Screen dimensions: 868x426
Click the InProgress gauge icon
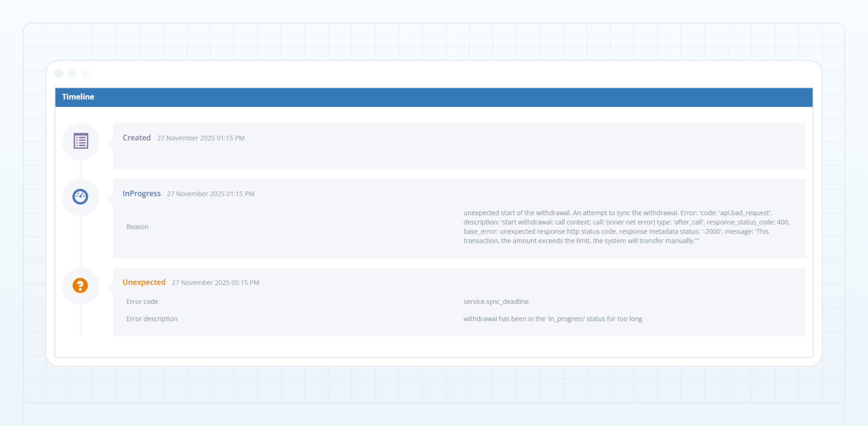point(80,197)
